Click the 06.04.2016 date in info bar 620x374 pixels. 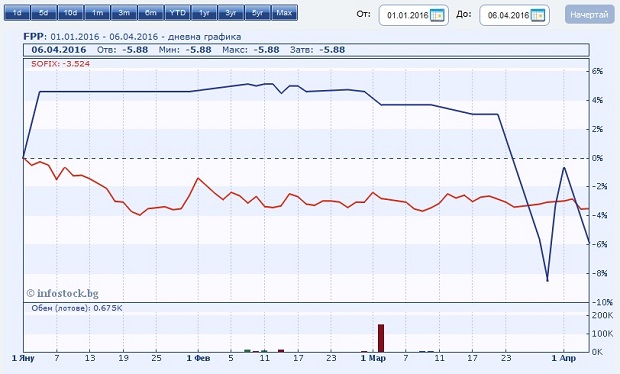(x=59, y=50)
